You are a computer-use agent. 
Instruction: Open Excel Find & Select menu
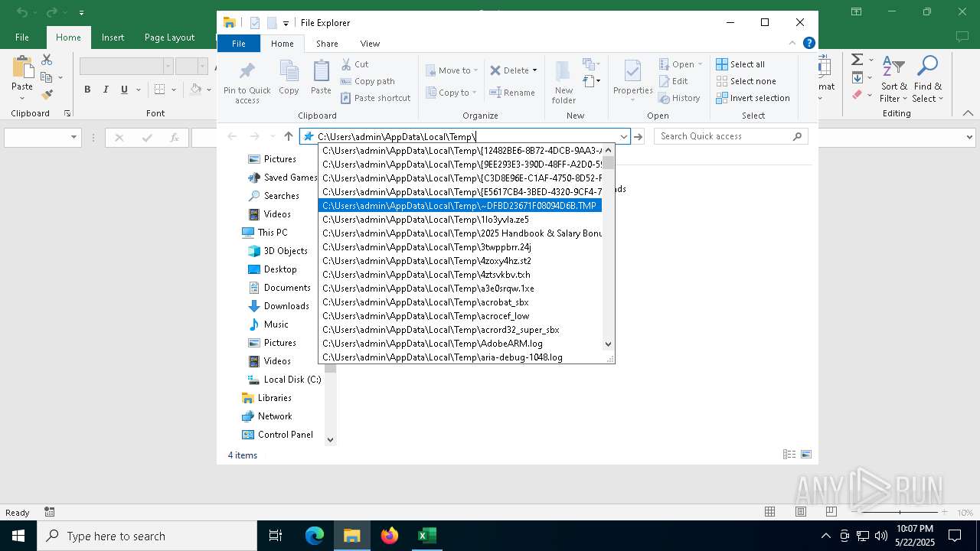pos(927,79)
